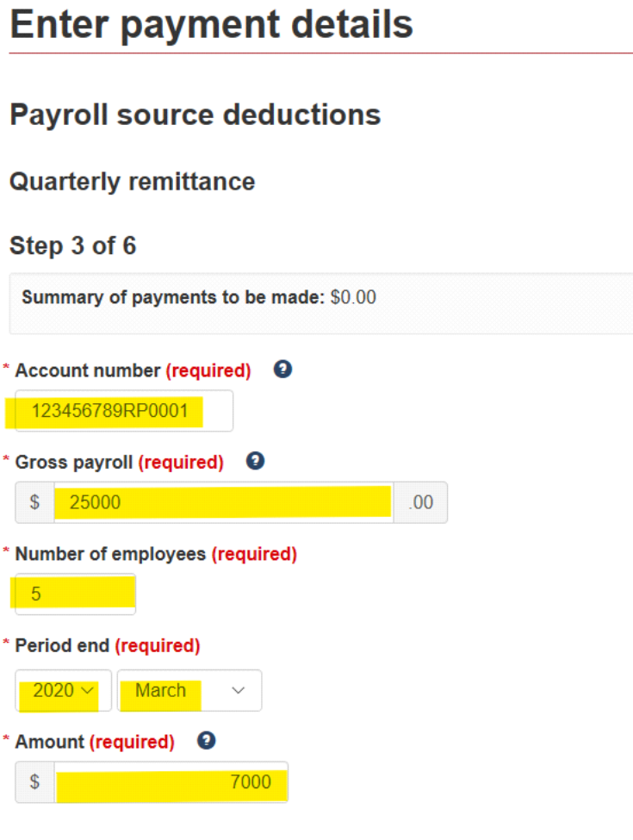Click the Account number (required) label
The image size is (633, 840).
point(133,370)
